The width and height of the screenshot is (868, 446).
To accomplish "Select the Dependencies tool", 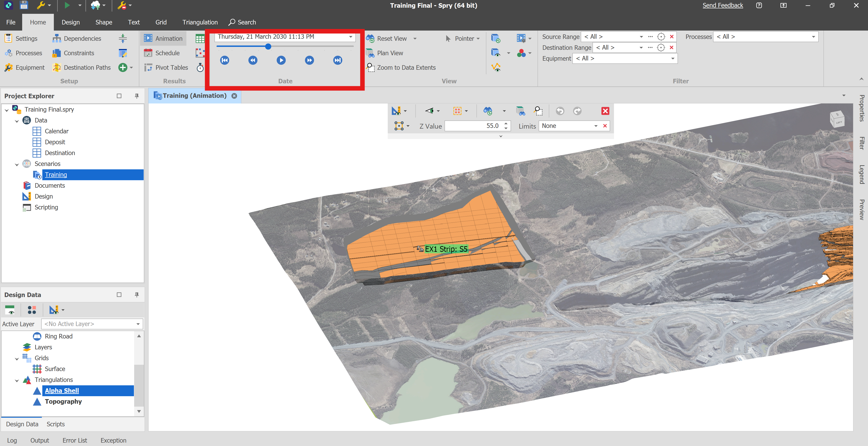I will tap(83, 38).
